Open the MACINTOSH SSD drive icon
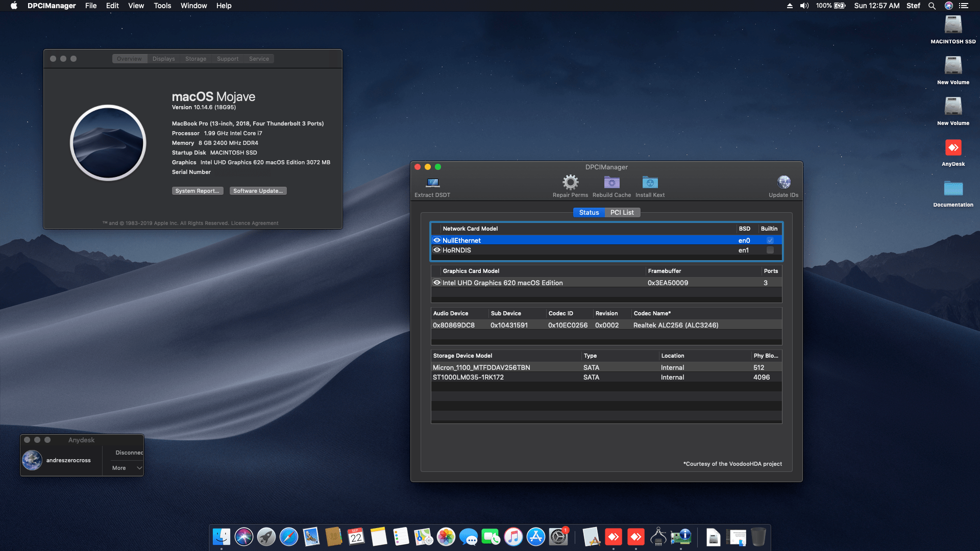Viewport: 980px width, 551px height. point(953,26)
